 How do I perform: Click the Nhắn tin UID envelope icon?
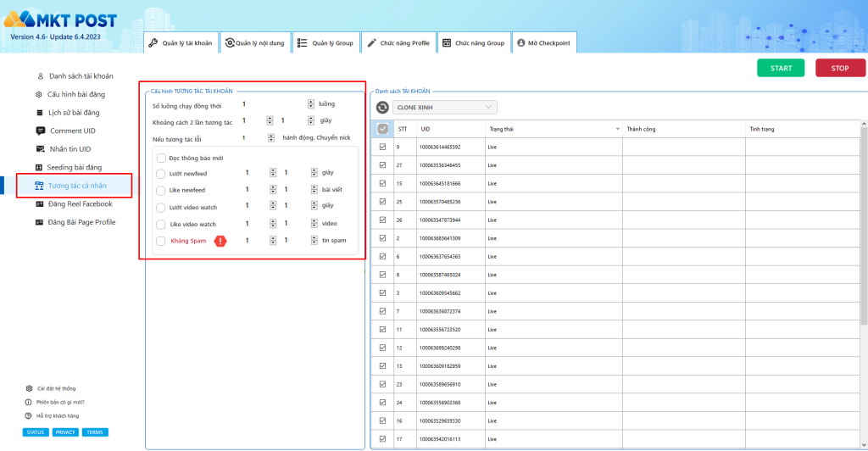(40, 149)
